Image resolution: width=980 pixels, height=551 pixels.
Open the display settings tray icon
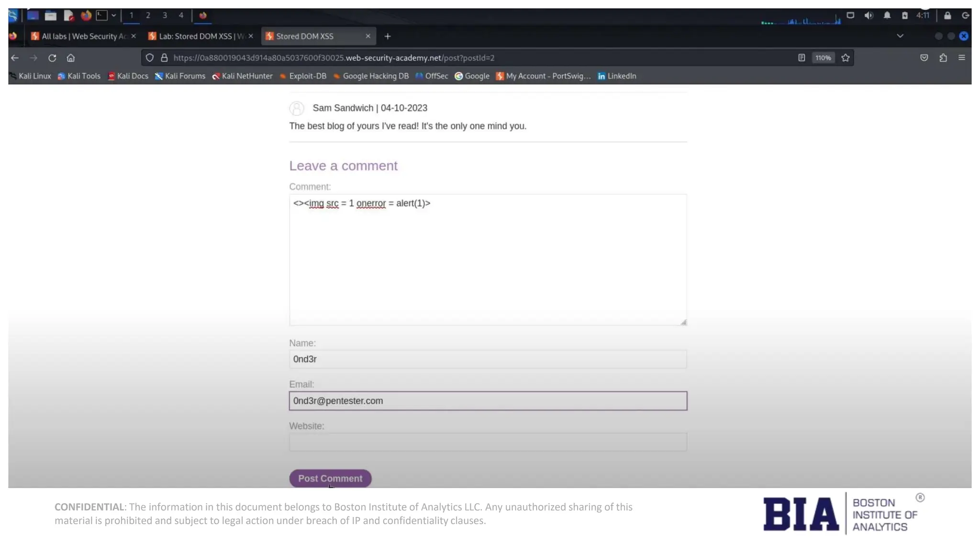tap(850, 15)
